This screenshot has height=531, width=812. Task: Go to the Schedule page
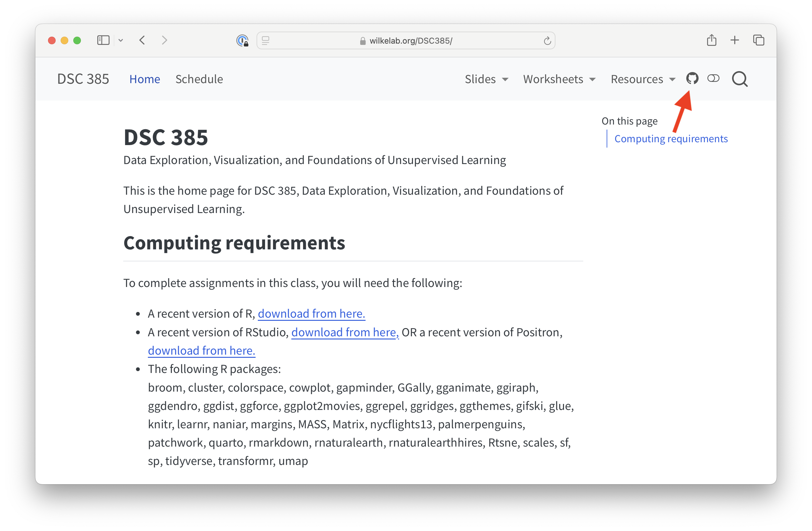pyautogui.click(x=199, y=79)
